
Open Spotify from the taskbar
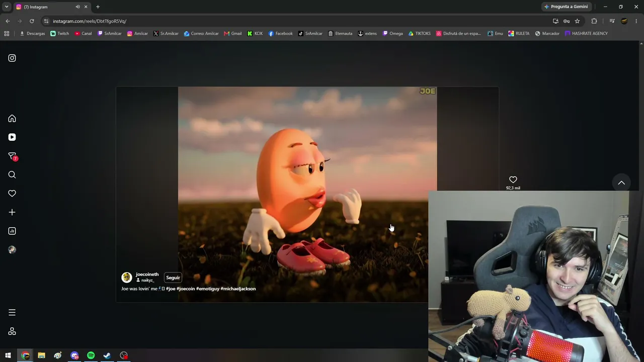91,355
